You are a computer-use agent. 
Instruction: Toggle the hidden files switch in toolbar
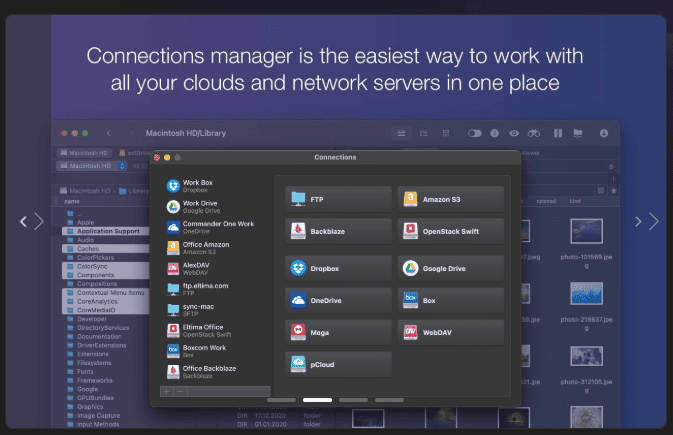pyautogui.click(x=474, y=134)
